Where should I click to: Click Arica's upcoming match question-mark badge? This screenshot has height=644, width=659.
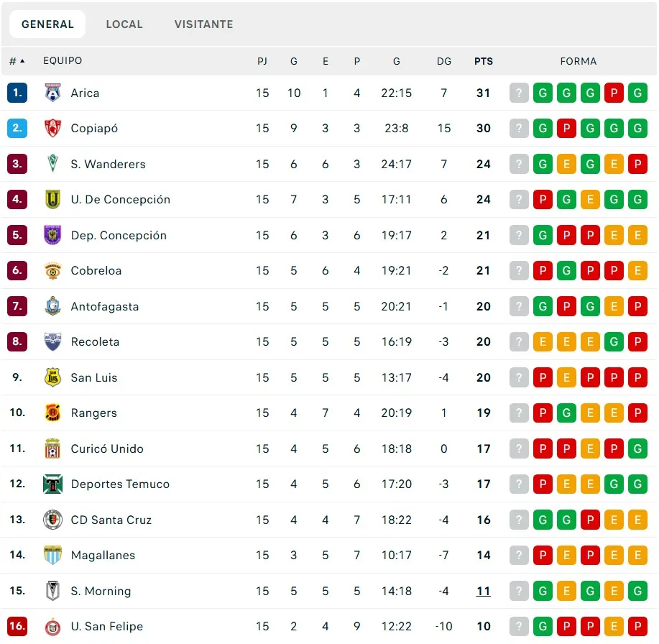[x=519, y=93]
